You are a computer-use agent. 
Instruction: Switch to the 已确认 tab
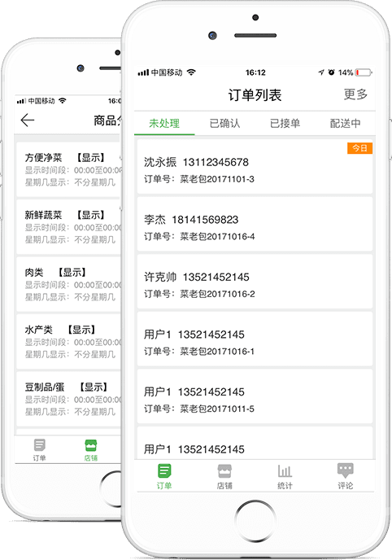click(224, 123)
